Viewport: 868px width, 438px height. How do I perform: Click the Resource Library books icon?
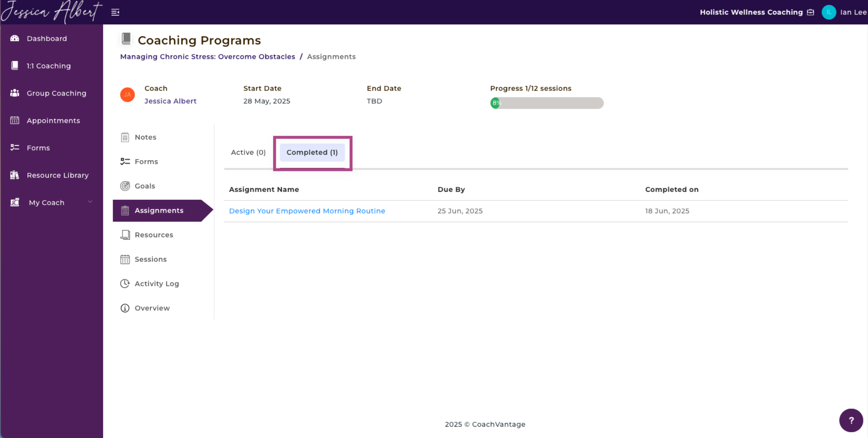pos(15,175)
